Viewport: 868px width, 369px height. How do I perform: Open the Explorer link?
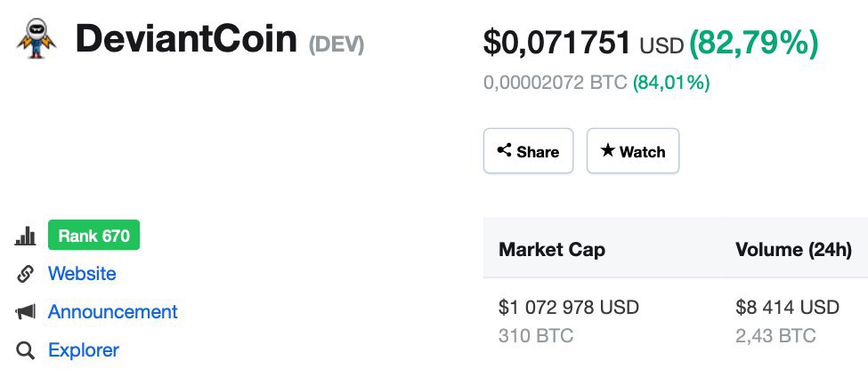(83, 350)
